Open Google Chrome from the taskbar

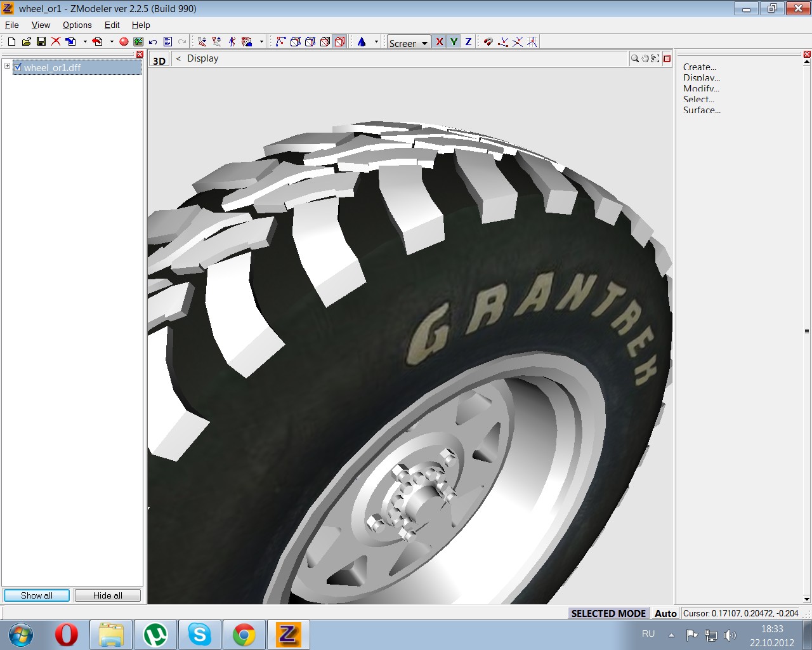click(244, 635)
